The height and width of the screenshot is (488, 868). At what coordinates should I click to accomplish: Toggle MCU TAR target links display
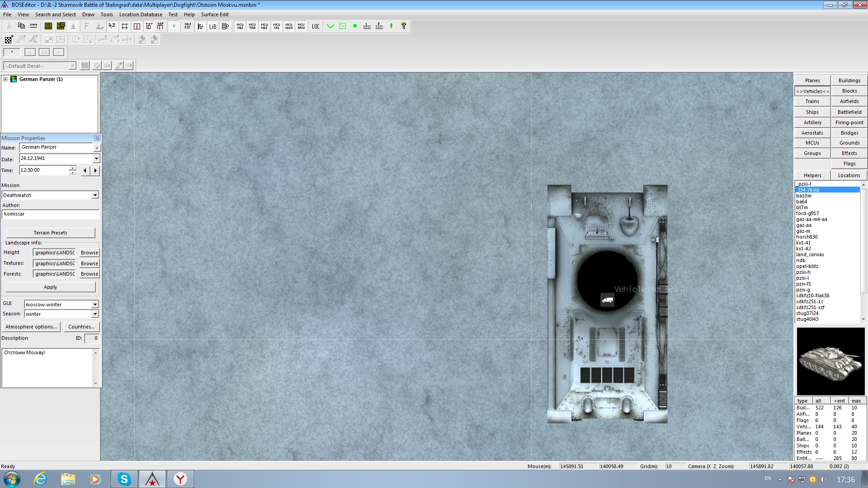pos(252,26)
